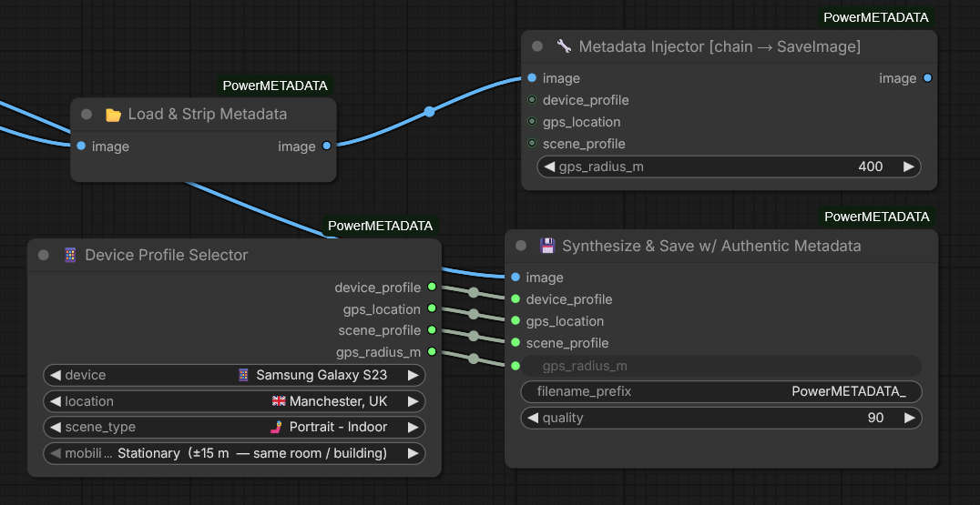Click the image input port on Metadata Injector
The height and width of the screenshot is (505, 980).
coord(532,78)
